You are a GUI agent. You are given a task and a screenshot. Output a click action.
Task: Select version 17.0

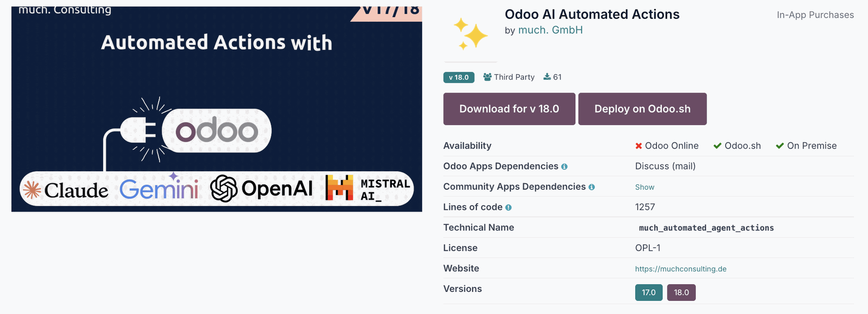[x=649, y=292]
